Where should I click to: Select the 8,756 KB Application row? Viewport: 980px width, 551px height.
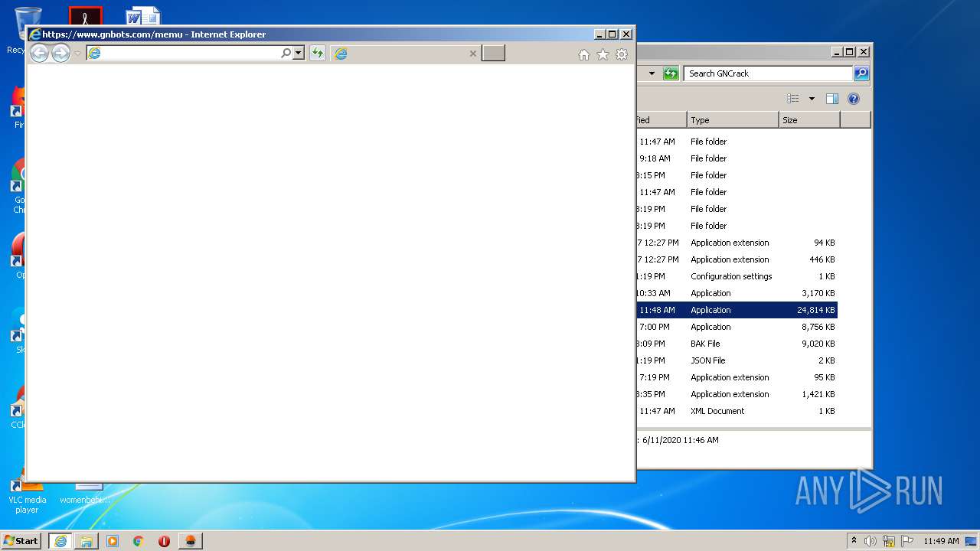coord(737,327)
